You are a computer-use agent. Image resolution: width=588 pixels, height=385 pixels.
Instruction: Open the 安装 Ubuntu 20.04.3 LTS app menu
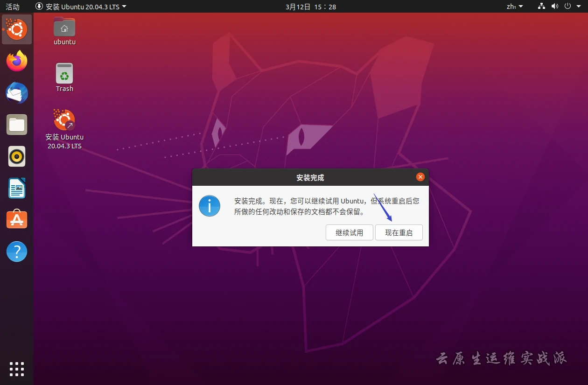pyautogui.click(x=81, y=7)
